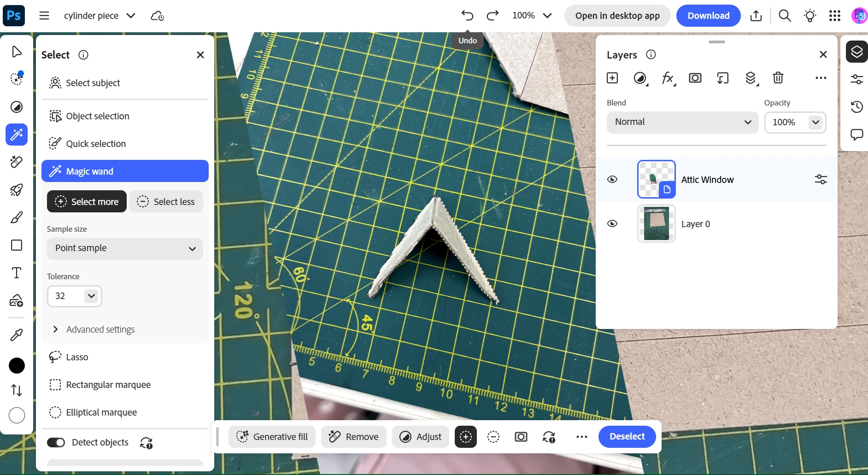Image resolution: width=868 pixels, height=475 pixels.
Task: Click the clip layer icon
Action: pos(723,78)
